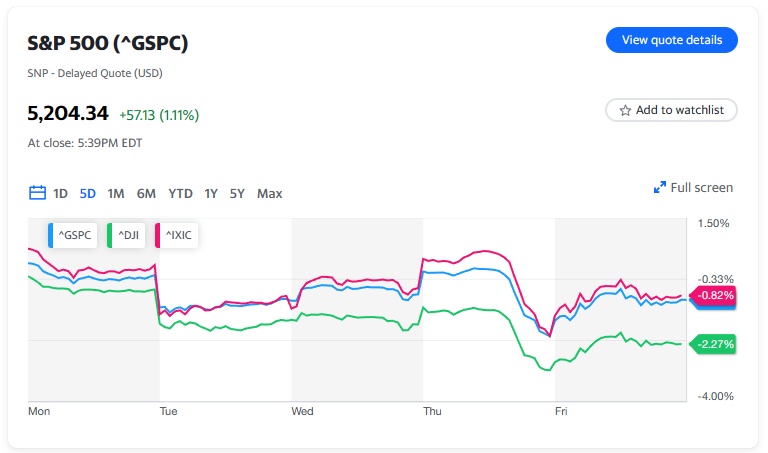Select the 5D time range
Image resolution: width=768 pixels, height=453 pixels.
(88, 193)
